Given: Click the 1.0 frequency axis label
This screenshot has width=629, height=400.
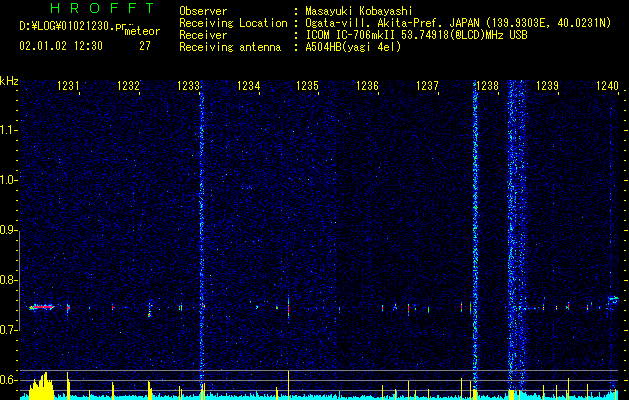Looking at the screenshot, I should click(8, 180).
